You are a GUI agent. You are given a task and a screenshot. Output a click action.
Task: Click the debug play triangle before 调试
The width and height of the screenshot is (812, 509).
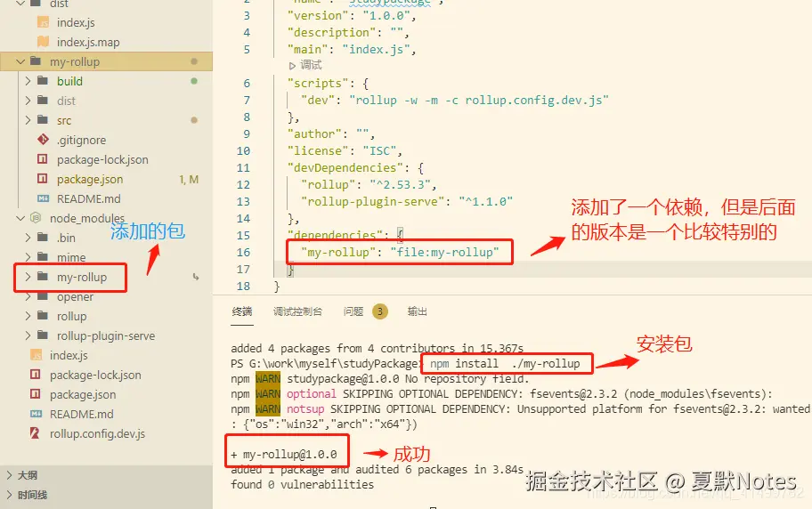292,66
